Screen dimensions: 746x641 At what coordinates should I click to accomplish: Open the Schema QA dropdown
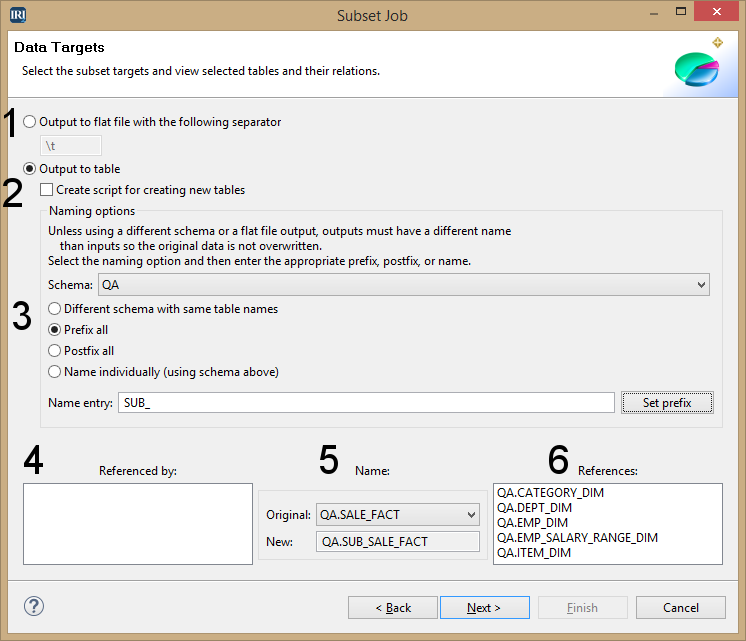[x=404, y=285]
